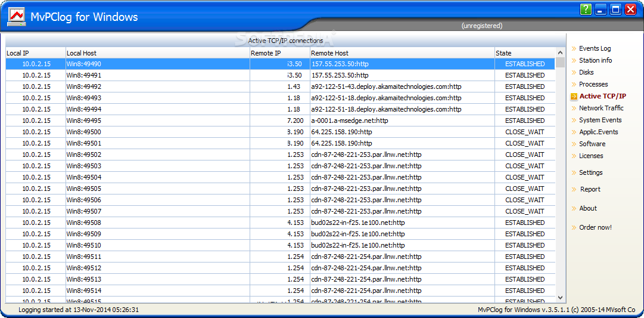644x318 pixels.
Task: Open the Network Traffic view
Action: 601,108
